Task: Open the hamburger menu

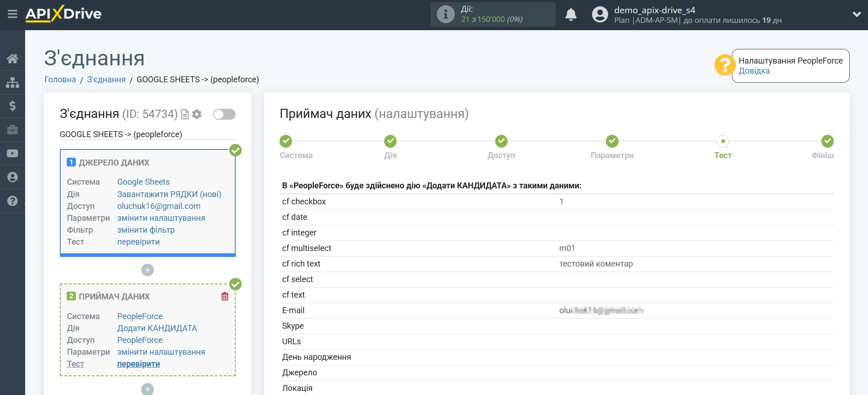Action: coord(12,14)
